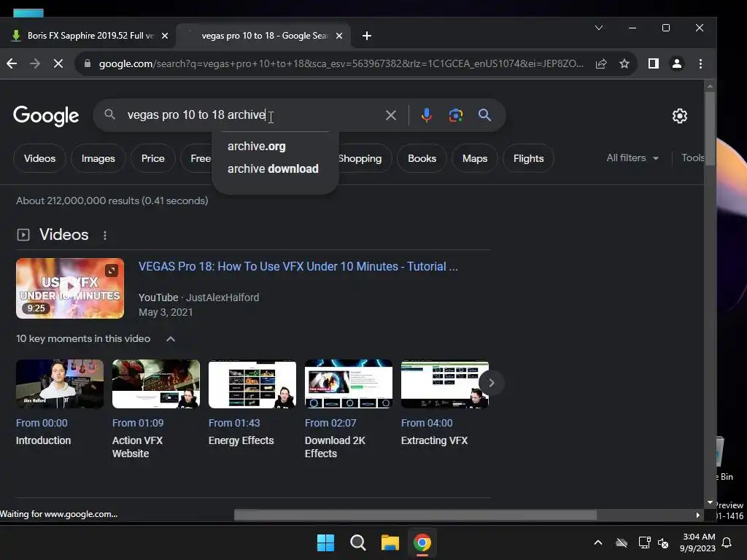Open Videos section more options dots

pyautogui.click(x=105, y=235)
